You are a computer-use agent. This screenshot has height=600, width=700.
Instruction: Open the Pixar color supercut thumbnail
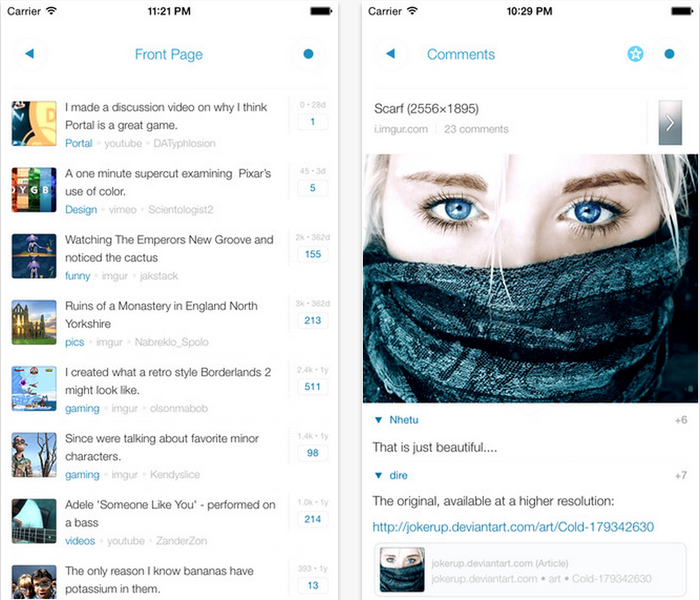(x=34, y=190)
